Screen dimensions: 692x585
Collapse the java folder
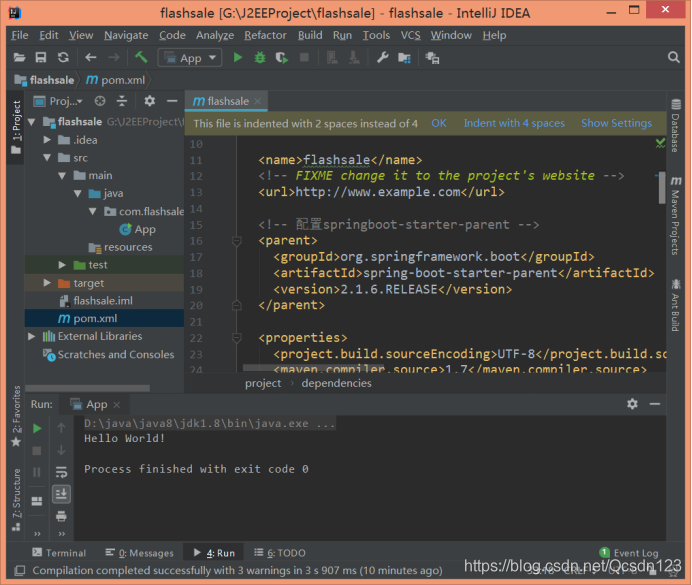pos(78,193)
